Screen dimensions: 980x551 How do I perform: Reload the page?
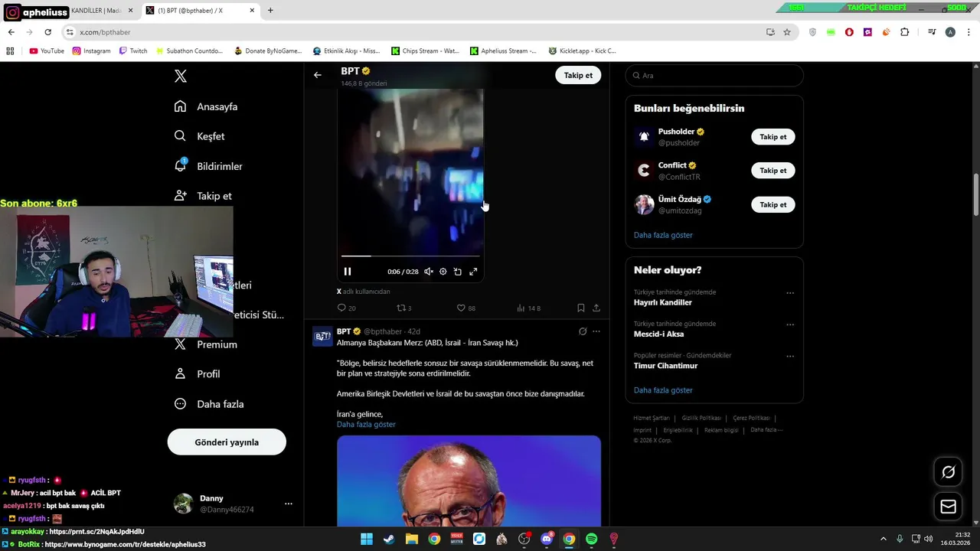47,32
